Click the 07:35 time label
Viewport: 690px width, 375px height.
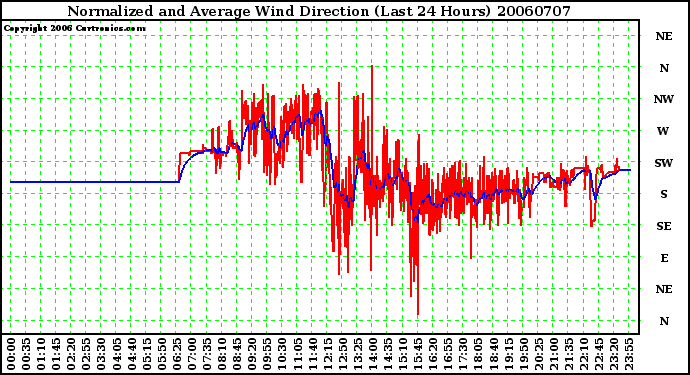coord(206,354)
